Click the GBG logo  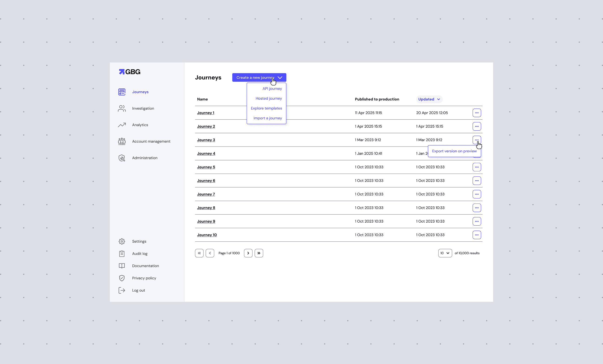(129, 72)
